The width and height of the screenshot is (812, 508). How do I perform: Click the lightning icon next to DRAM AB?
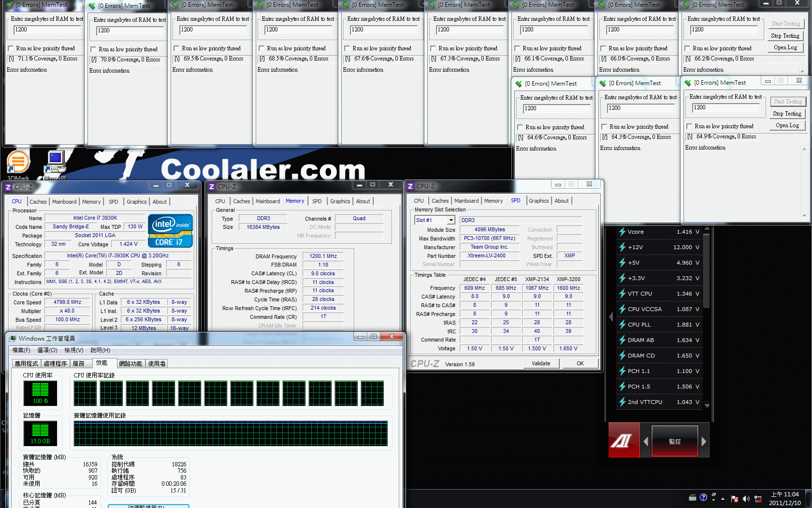623,340
